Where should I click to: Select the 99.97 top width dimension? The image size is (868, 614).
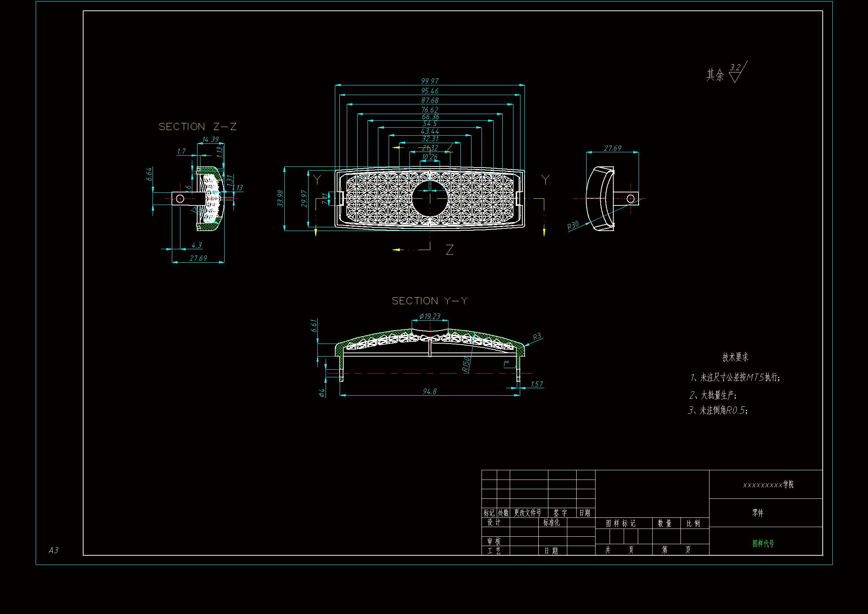tap(430, 81)
